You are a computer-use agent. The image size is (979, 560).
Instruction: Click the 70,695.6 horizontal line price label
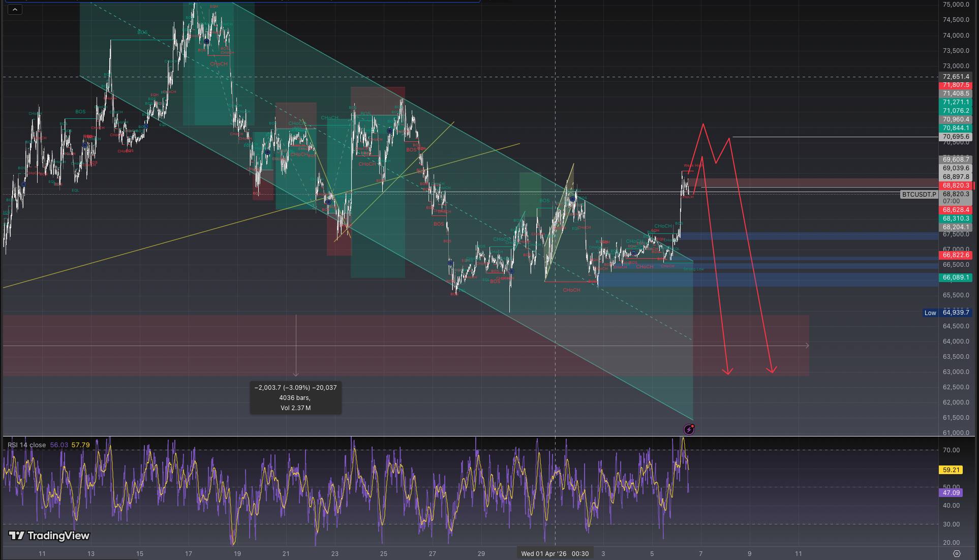956,137
